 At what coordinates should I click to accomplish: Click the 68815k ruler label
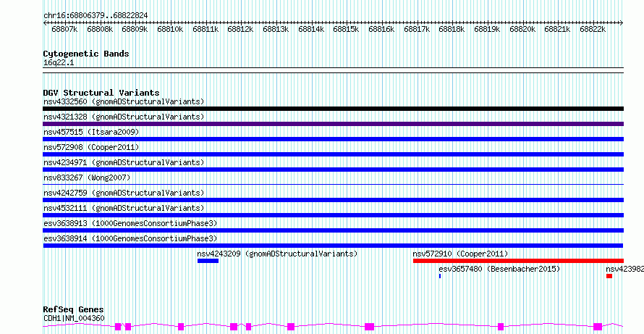(x=346, y=29)
